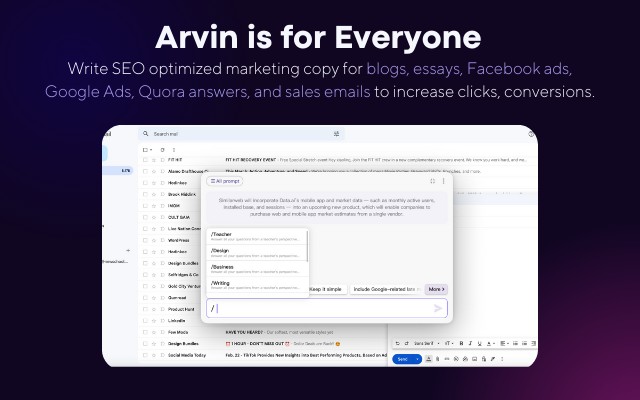Select the FIT HIT email checkbox
The width and height of the screenshot is (640, 400).
[x=145, y=160]
